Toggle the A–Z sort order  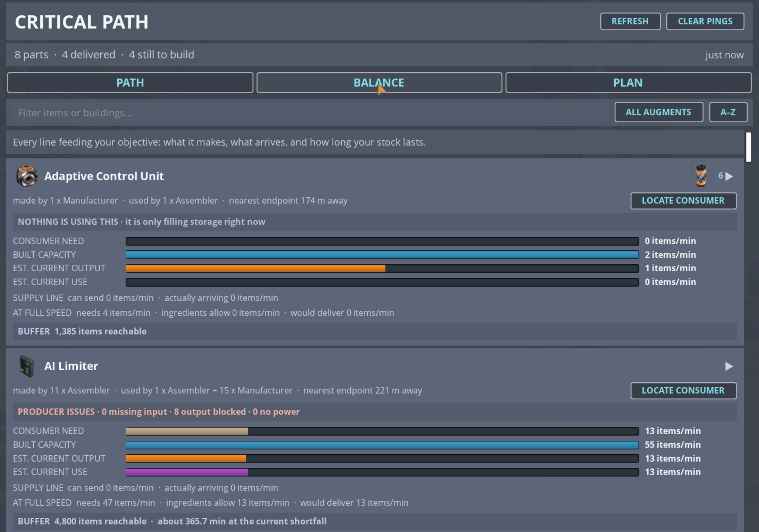pos(728,112)
